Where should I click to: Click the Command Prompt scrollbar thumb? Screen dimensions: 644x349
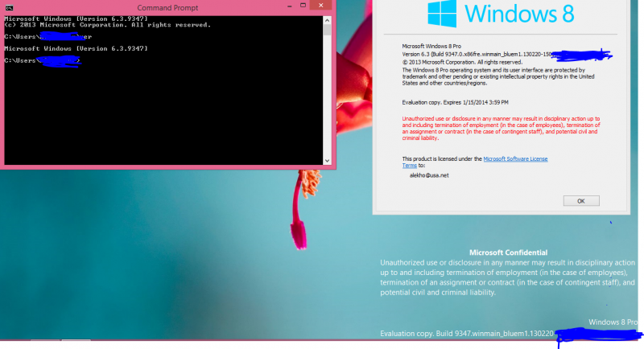pyautogui.click(x=327, y=30)
